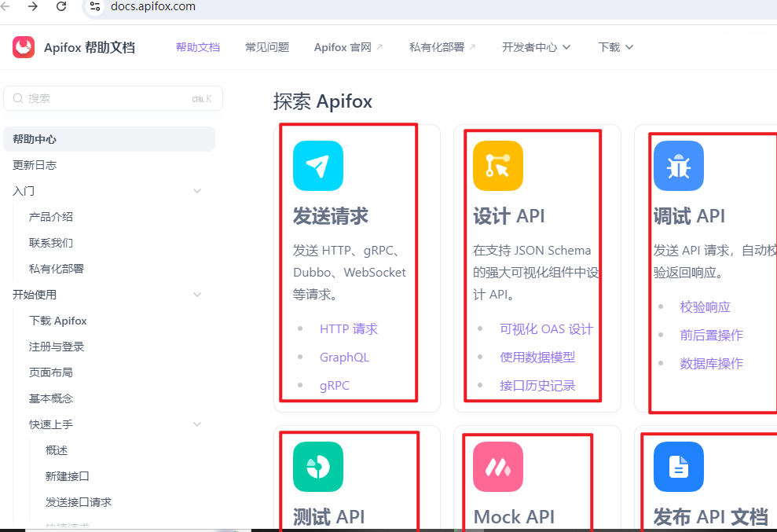Open 接口历史记录 link
The height and width of the screenshot is (532, 777).
(537, 386)
